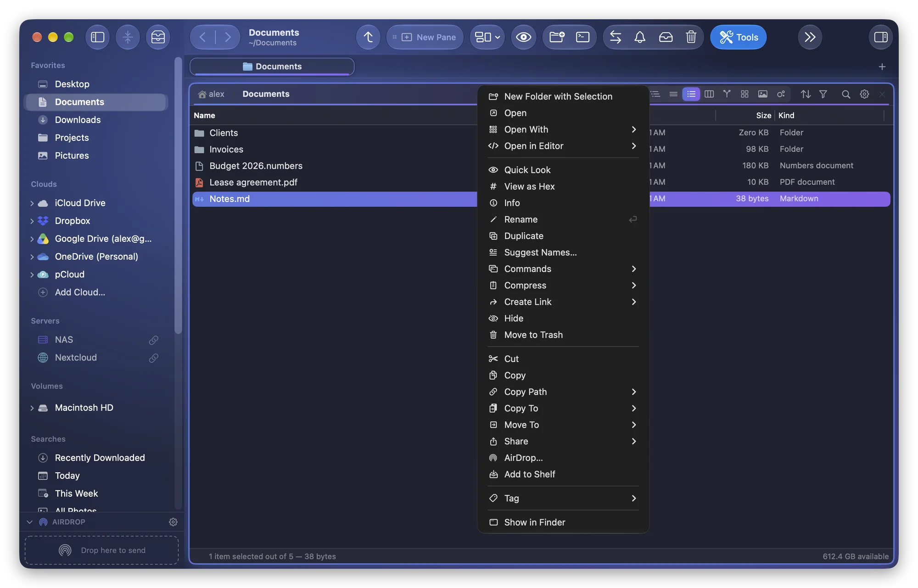The width and height of the screenshot is (918, 588).
Task: Open the pane layout dropdown
Action: [x=487, y=37]
